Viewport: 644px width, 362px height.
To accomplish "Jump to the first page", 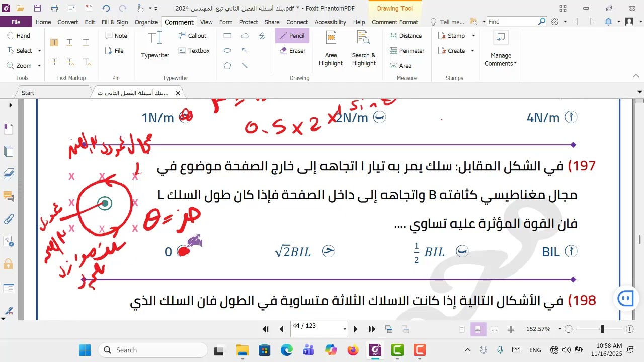I will (x=266, y=329).
